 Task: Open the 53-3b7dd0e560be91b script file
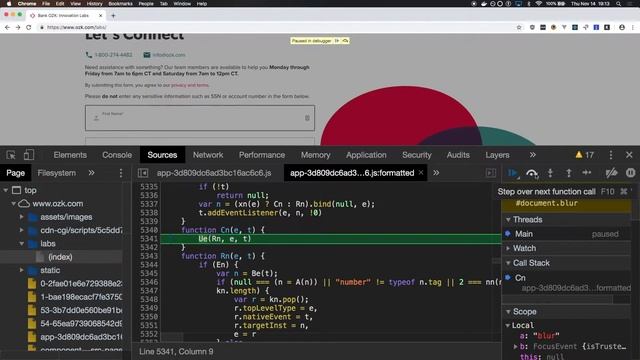click(81, 310)
